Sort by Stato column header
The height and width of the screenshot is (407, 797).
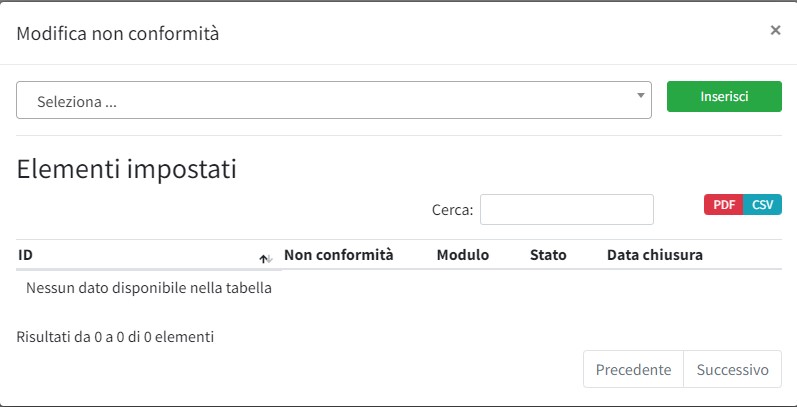[548, 255]
